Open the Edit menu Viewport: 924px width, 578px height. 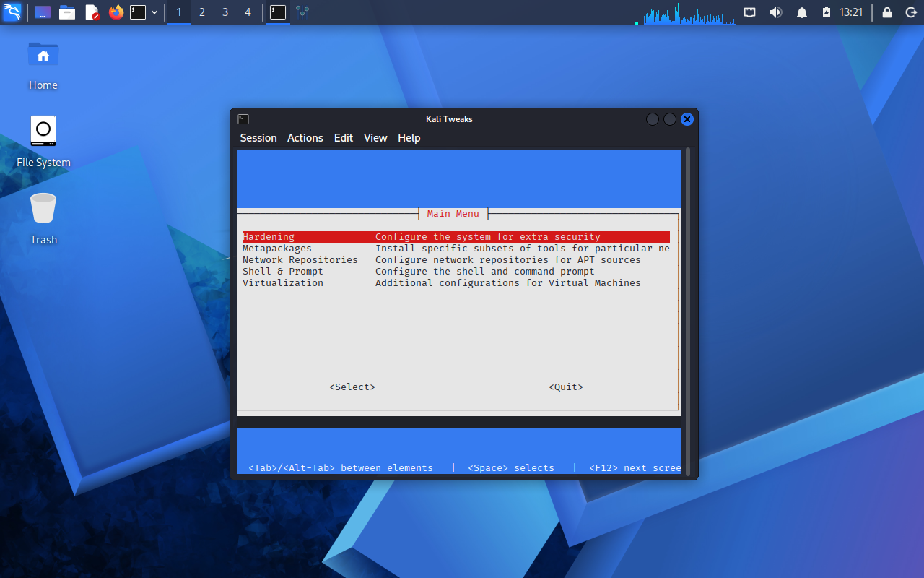[344, 138]
